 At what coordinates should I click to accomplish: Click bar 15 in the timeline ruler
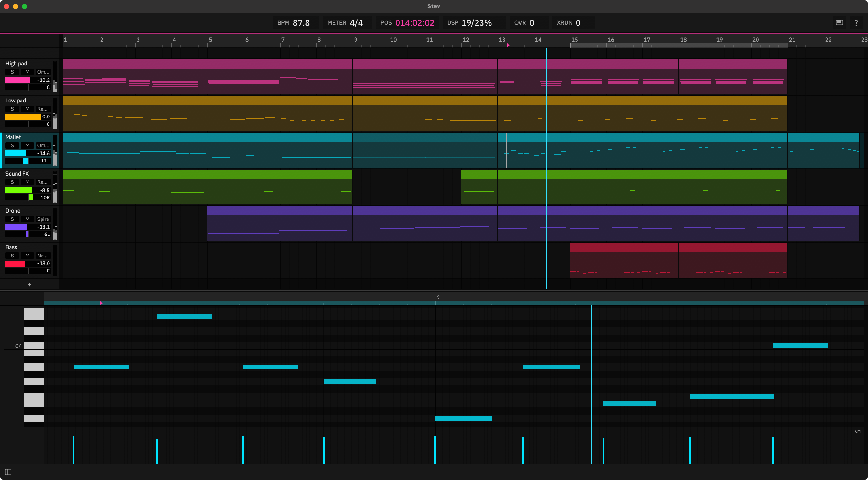[x=575, y=40]
